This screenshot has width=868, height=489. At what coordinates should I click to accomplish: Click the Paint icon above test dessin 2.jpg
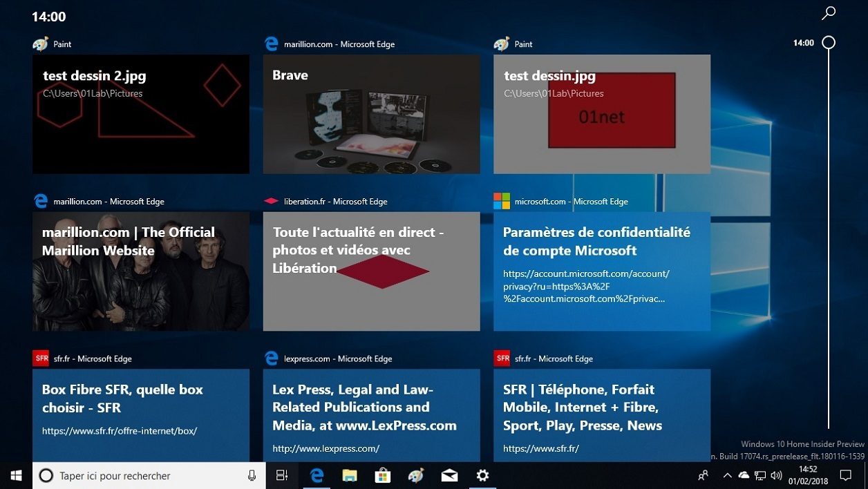(x=40, y=44)
